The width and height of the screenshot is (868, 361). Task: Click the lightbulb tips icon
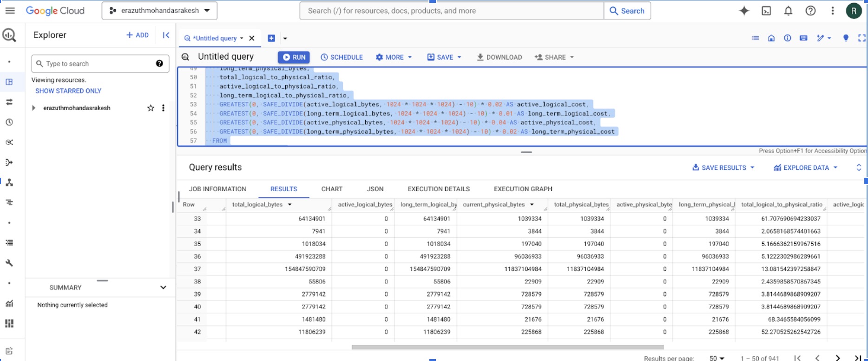coord(846,38)
